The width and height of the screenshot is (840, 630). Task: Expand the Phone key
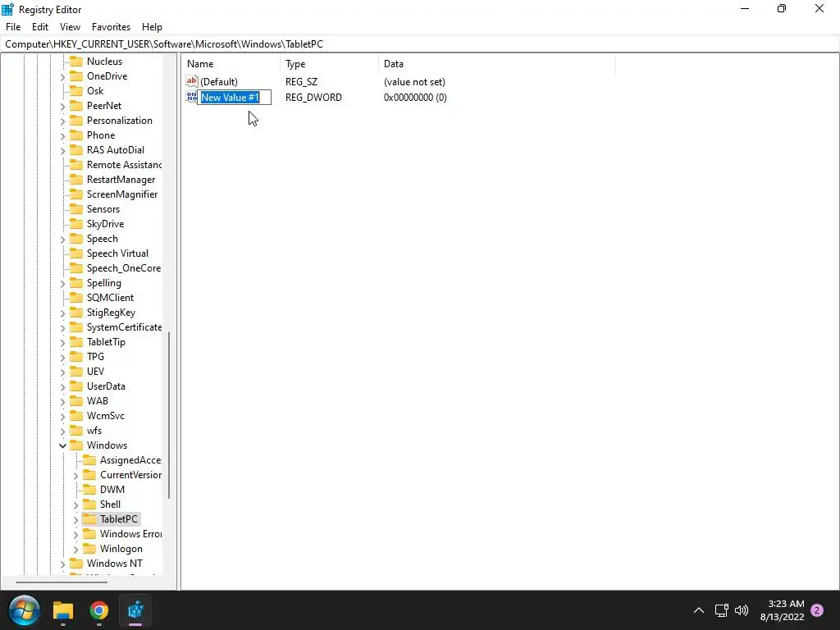[62, 135]
